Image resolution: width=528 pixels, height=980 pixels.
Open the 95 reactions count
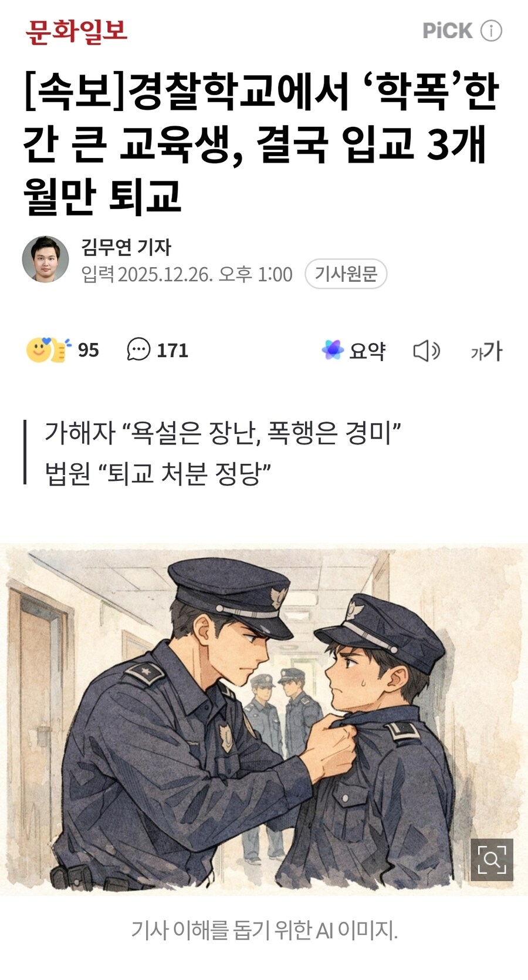[x=88, y=350]
